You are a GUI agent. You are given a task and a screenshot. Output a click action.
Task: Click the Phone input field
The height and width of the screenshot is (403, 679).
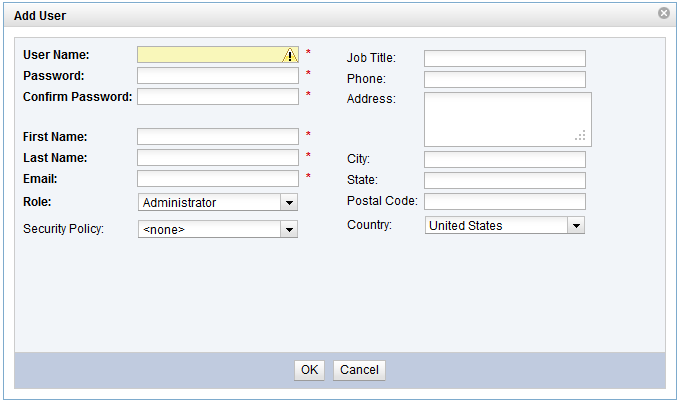tap(504, 79)
